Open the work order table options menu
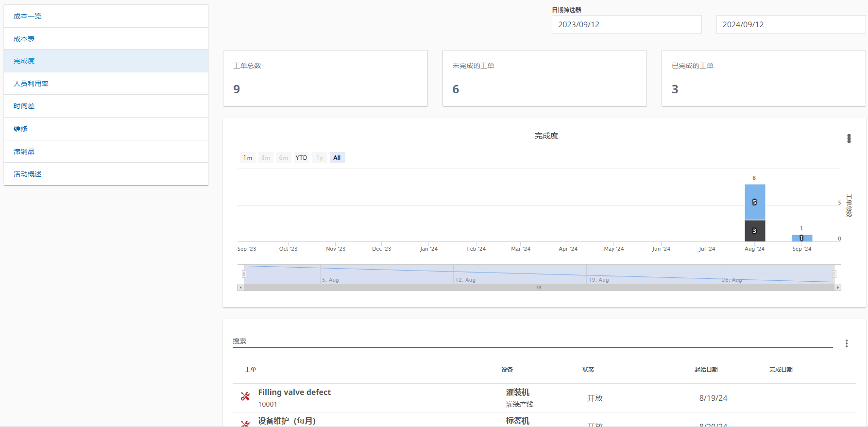Image resolution: width=868 pixels, height=427 pixels. coord(846,343)
